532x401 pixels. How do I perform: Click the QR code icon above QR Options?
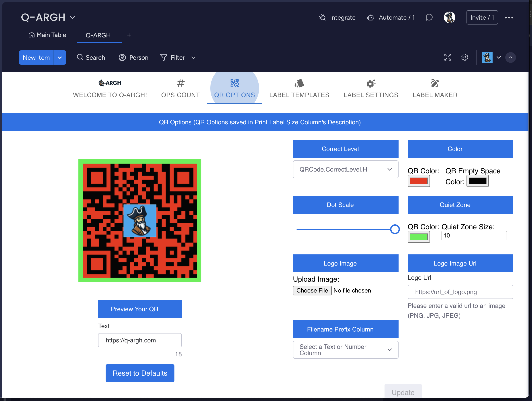coord(234,83)
